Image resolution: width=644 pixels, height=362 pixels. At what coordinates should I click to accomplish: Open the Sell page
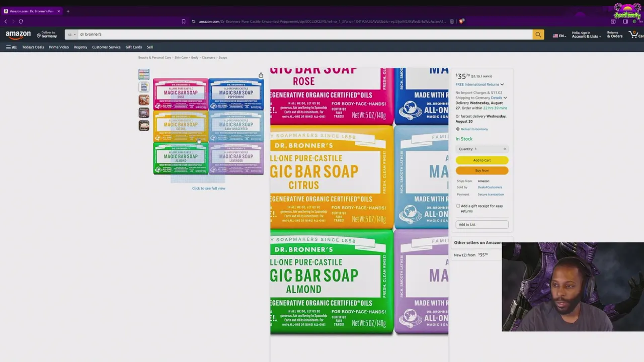tap(150, 47)
